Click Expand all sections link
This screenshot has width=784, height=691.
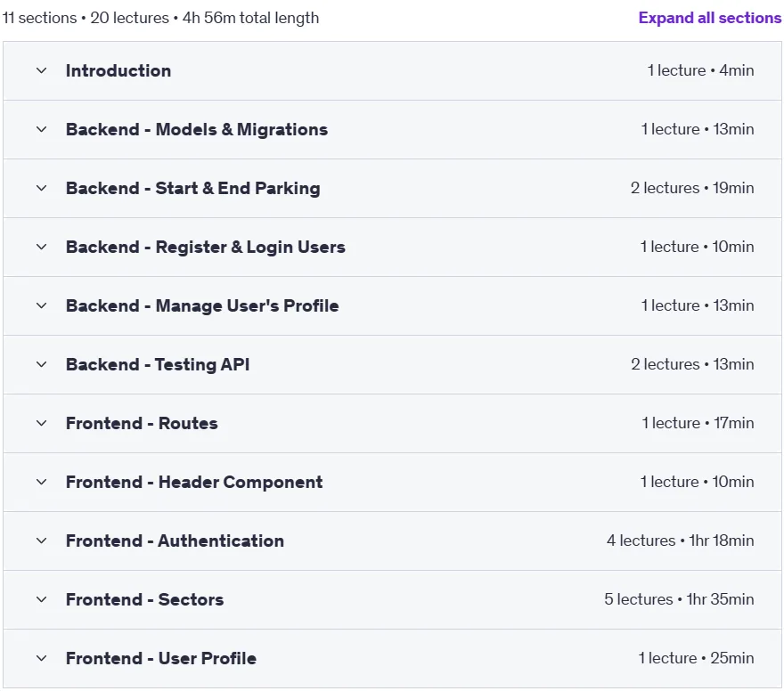pyautogui.click(x=709, y=18)
